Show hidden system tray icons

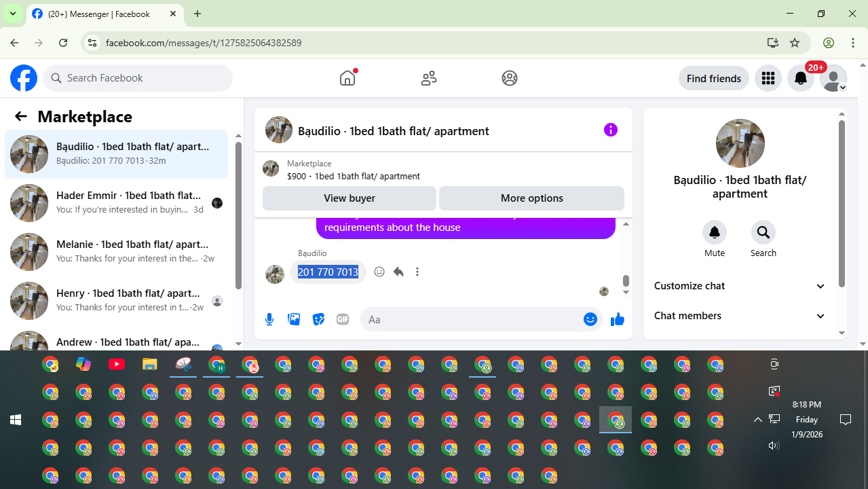point(758,420)
